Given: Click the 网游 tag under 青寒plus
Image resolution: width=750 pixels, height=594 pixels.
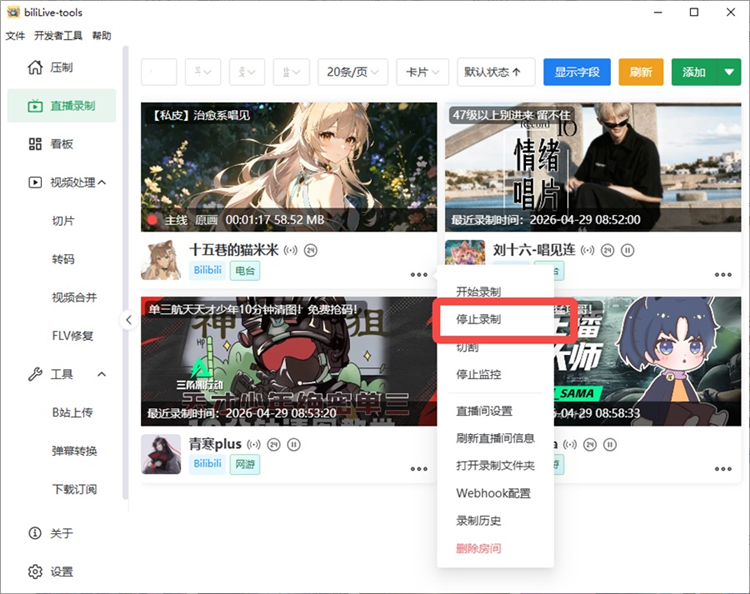Looking at the screenshot, I should coord(245,464).
